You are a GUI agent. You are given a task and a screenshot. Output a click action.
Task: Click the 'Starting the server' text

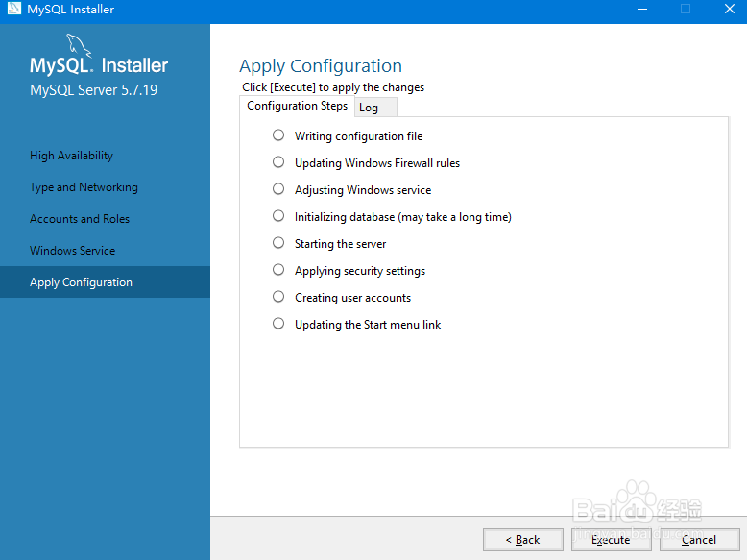point(340,244)
